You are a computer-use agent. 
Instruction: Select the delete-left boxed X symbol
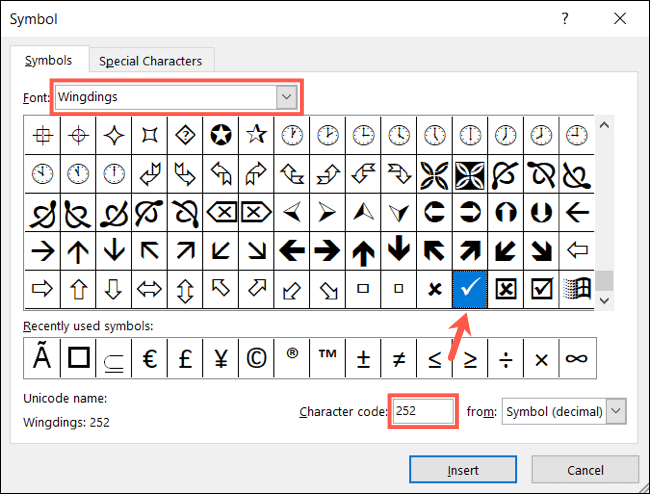point(221,212)
